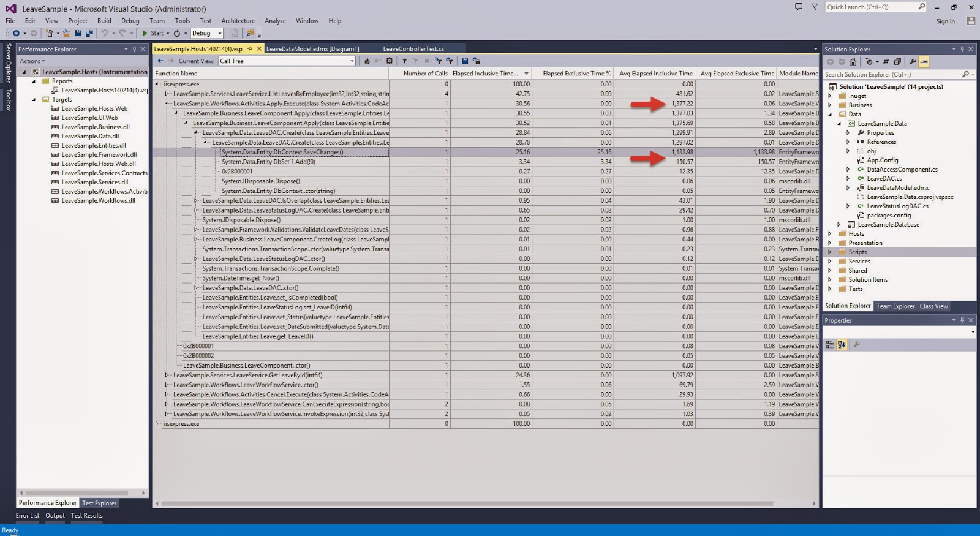This screenshot has height=536, width=980.
Task: Click the export report data icon
Action: [x=477, y=61]
